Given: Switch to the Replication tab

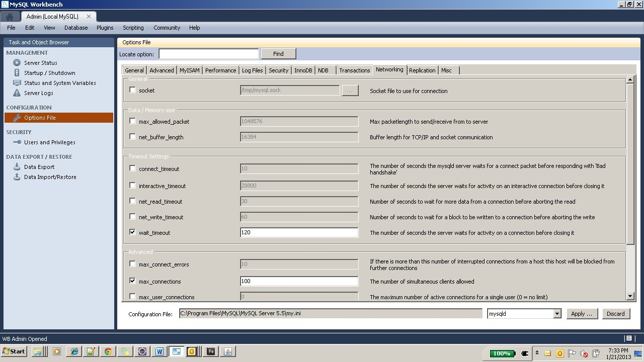Looking at the screenshot, I should tap(422, 70).
